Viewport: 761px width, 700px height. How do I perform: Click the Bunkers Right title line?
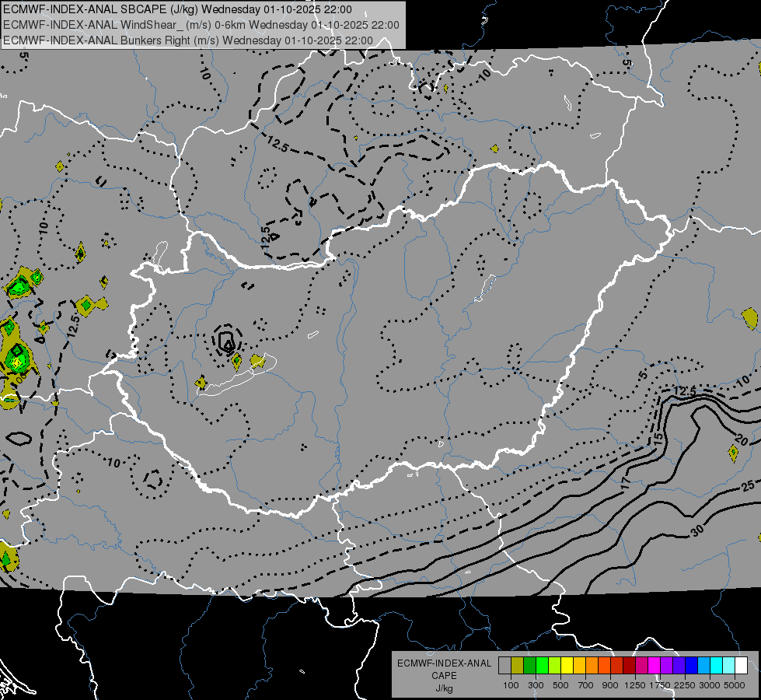[188, 40]
